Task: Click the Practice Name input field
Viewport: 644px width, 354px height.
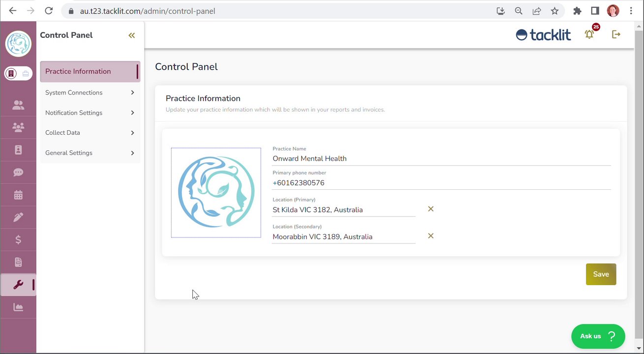Action: click(441, 159)
